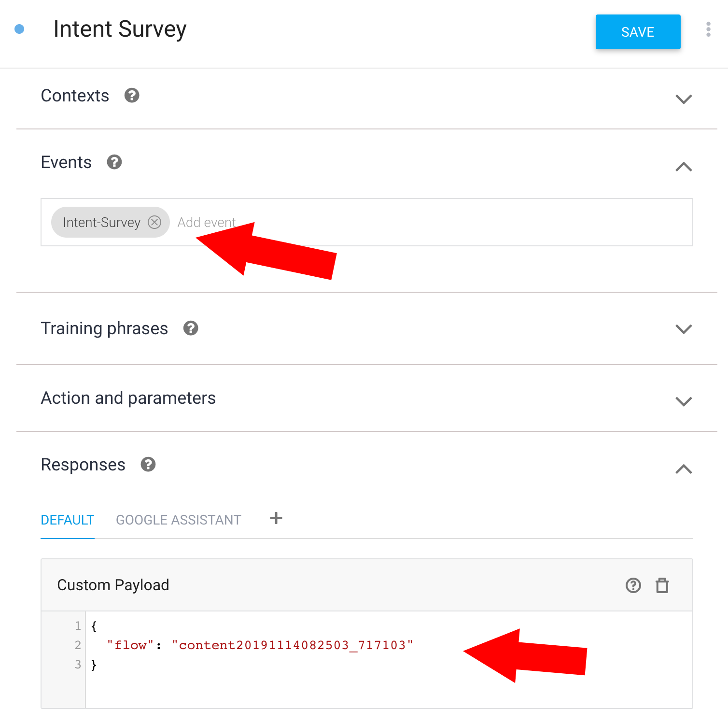The width and height of the screenshot is (728, 724).
Task: Switch to the GOOGLE ASSISTANT tab
Action: click(x=179, y=520)
